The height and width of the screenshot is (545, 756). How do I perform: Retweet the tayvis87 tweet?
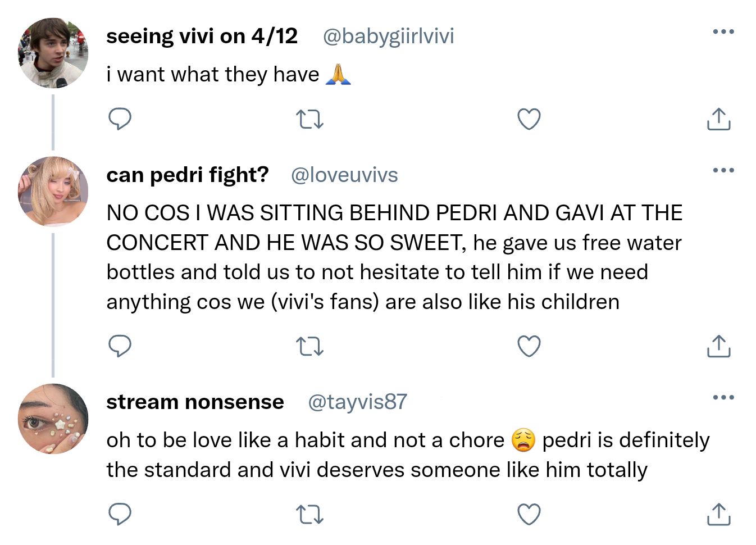pyautogui.click(x=309, y=514)
